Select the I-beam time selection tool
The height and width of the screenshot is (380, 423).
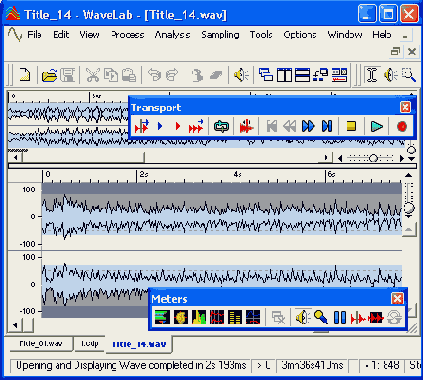(x=372, y=75)
